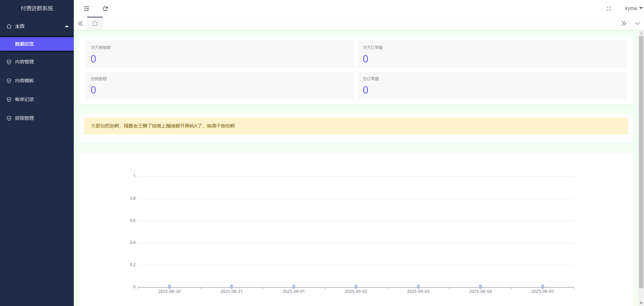The image size is (644, 306).
Task: Click the refresh page icon
Action: point(105,9)
